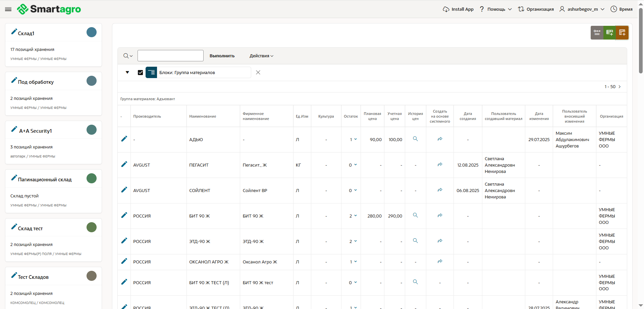Click the green circle on Пагинационный склад card
The height and width of the screenshot is (309, 644).
click(92, 178)
